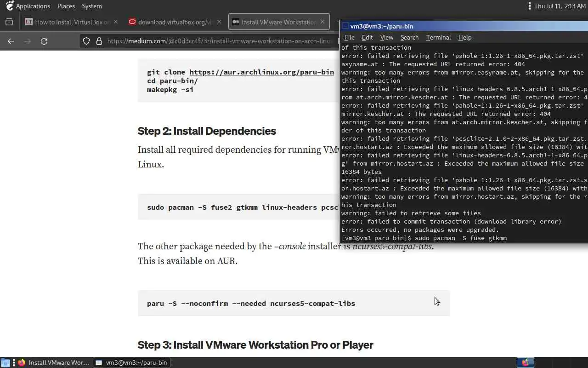Click the 'paru -S --noconfirm --needed ncurses5-compat-libs' code block
This screenshot has width=588, height=368.
[294, 303]
